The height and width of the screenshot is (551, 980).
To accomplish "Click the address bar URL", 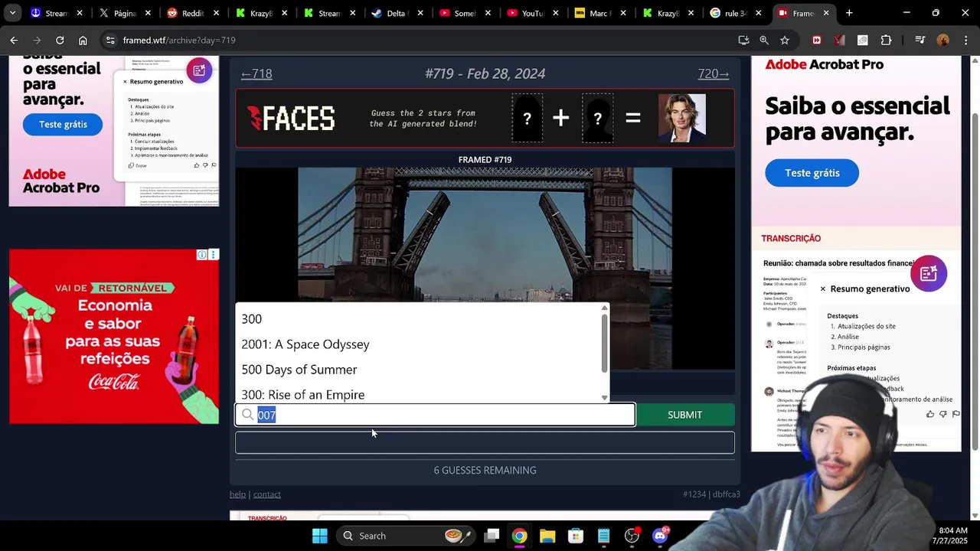I will (x=179, y=40).
